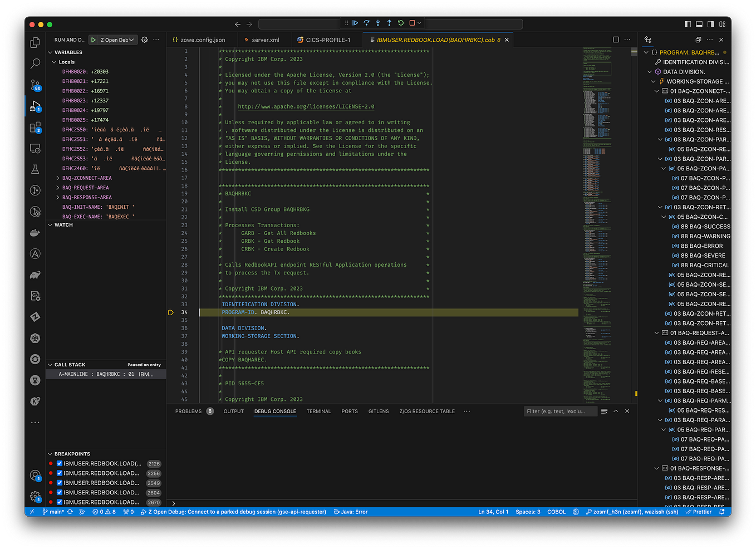Switch to the TERMINAL panel tab

coord(318,411)
